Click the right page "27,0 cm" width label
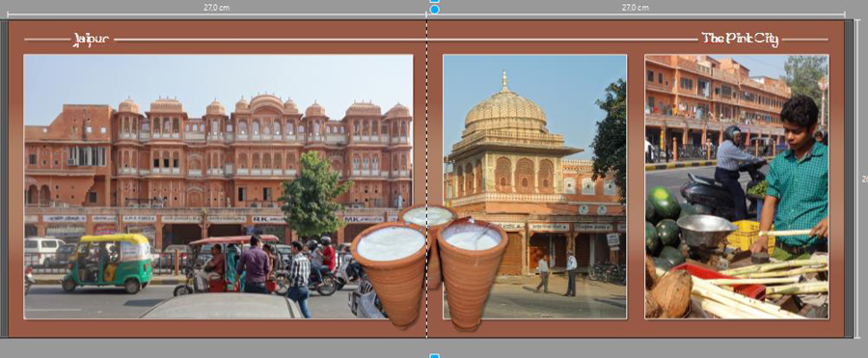The height and width of the screenshot is (358, 868). coord(635,7)
